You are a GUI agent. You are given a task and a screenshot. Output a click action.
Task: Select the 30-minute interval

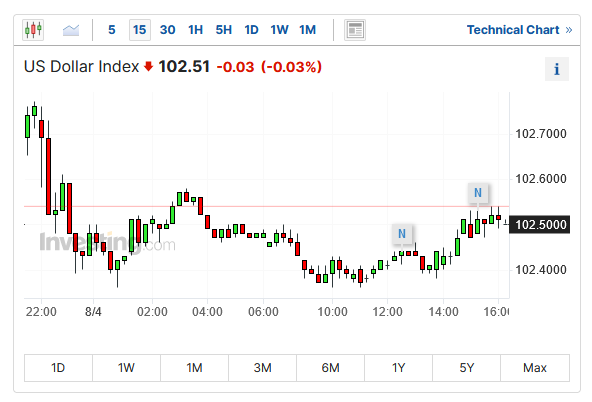click(167, 30)
